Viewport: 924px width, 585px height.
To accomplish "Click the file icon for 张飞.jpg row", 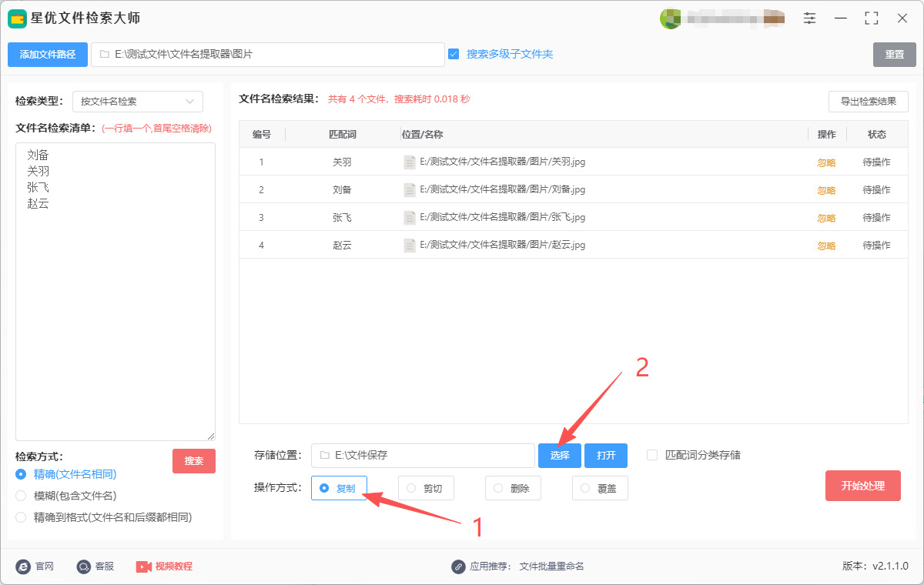I will pyautogui.click(x=410, y=218).
